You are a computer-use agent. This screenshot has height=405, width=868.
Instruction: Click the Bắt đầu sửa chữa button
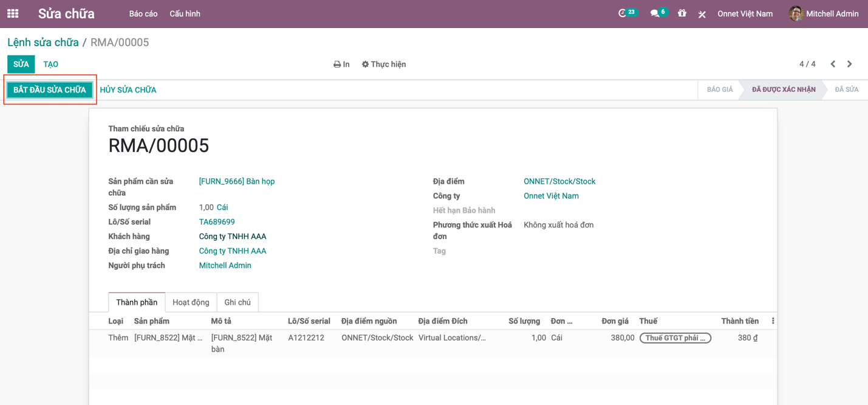click(50, 90)
